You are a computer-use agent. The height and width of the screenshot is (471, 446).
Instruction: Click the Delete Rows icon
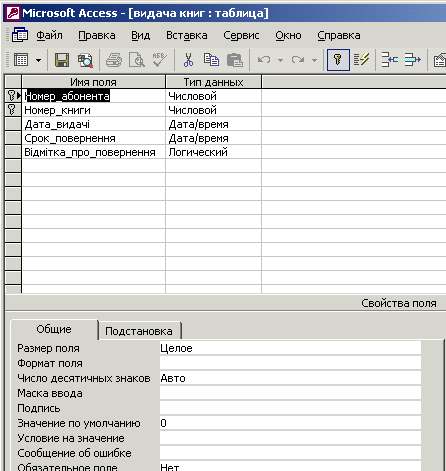(413, 60)
